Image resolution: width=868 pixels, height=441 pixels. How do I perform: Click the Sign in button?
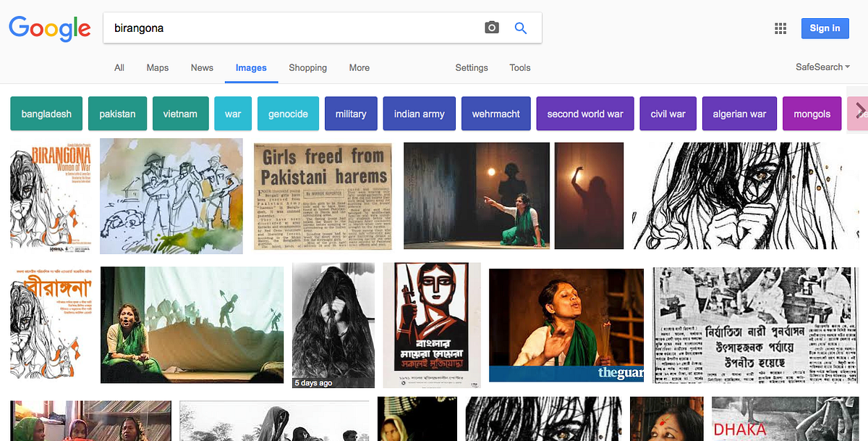825,28
